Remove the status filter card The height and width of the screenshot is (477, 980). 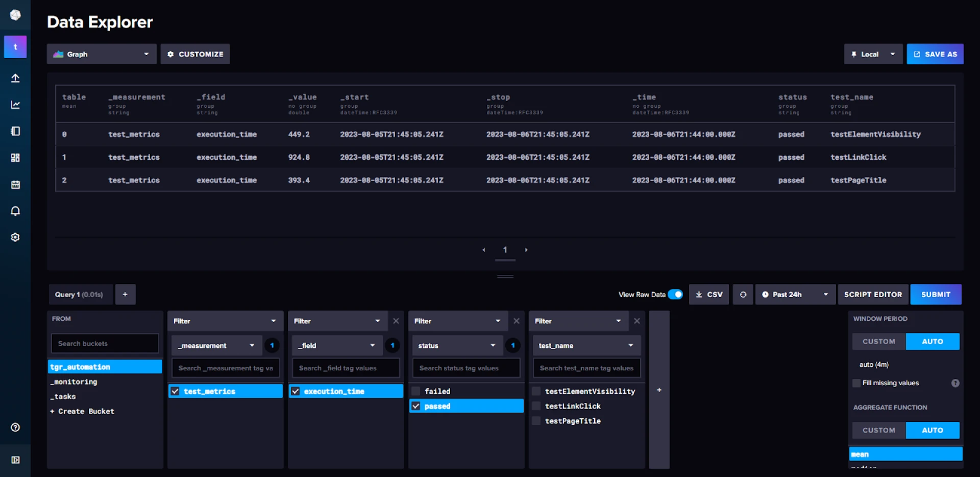(x=517, y=321)
